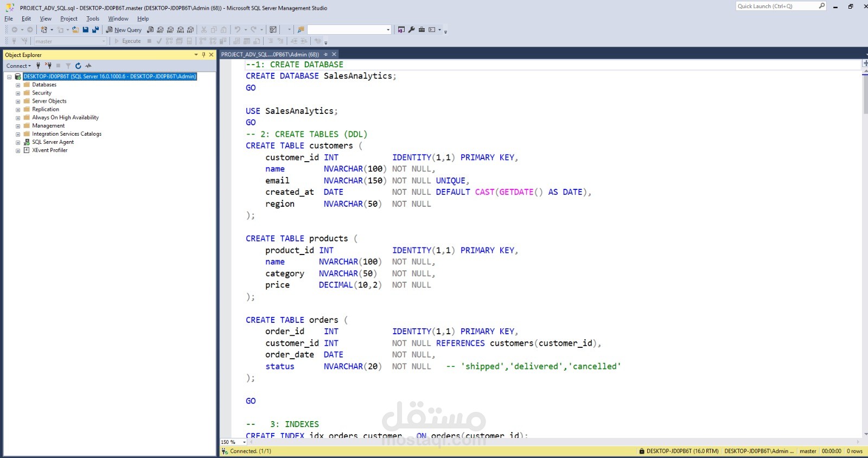Select the XEvent Profiler tree item
The width and height of the screenshot is (868, 458).
tap(49, 150)
